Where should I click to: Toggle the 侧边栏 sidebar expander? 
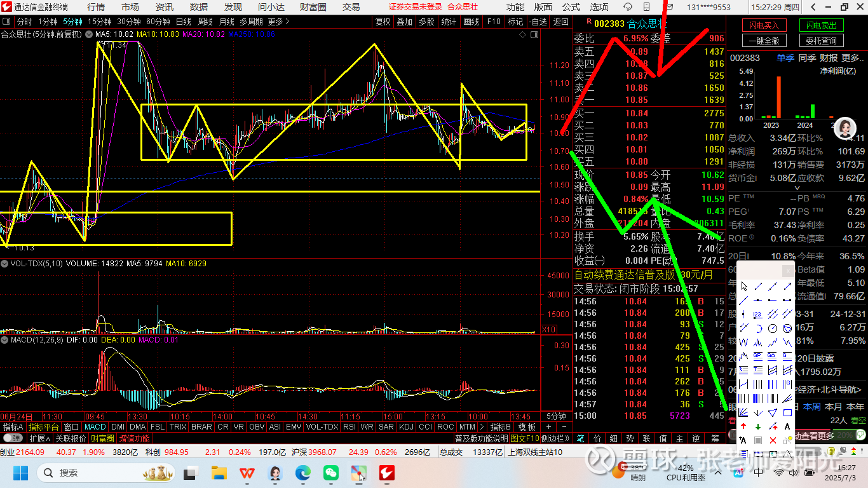tap(557, 438)
